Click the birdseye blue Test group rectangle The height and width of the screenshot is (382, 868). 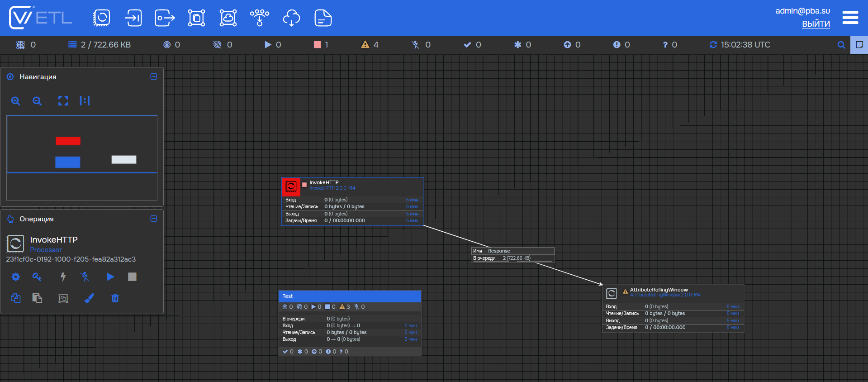(68, 162)
